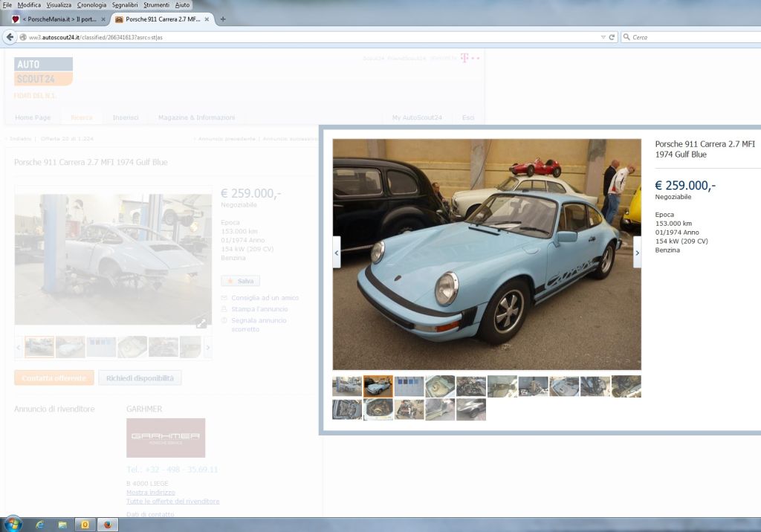The image size is (761, 532).
Task: Click right arrow of dimmed thumbnail strip
Action: [x=208, y=347]
